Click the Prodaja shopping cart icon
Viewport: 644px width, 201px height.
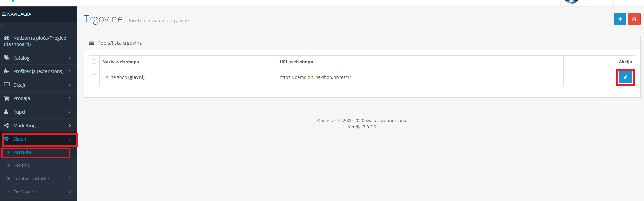(7, 98)
